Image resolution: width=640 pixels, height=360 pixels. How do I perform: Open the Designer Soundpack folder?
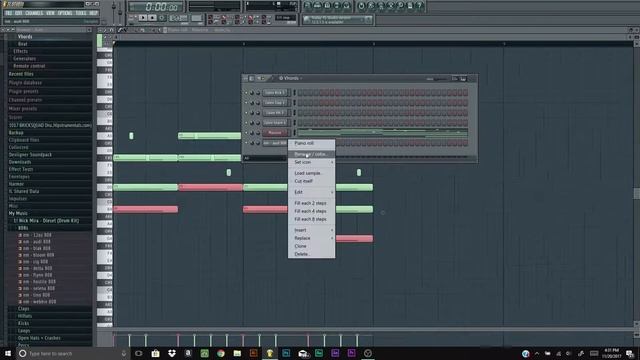pyautogui.click(x=30, y=155)
